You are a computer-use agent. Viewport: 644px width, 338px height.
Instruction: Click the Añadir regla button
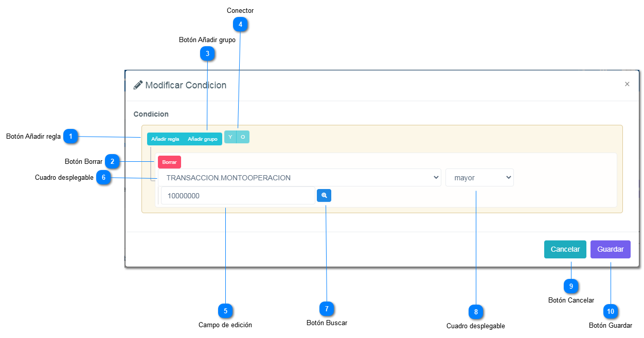coord(165,139)
